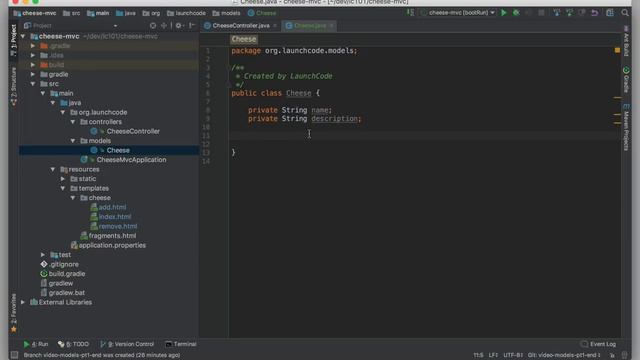Open the Favorites tool window
The height and width of the screenshot is (360, 640).
tap(13, 313)
